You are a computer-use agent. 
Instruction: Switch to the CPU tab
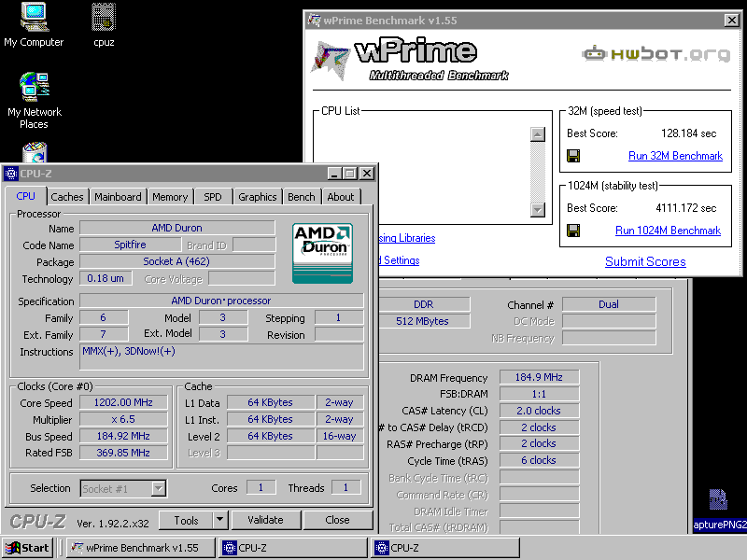(x=26, y=196)
